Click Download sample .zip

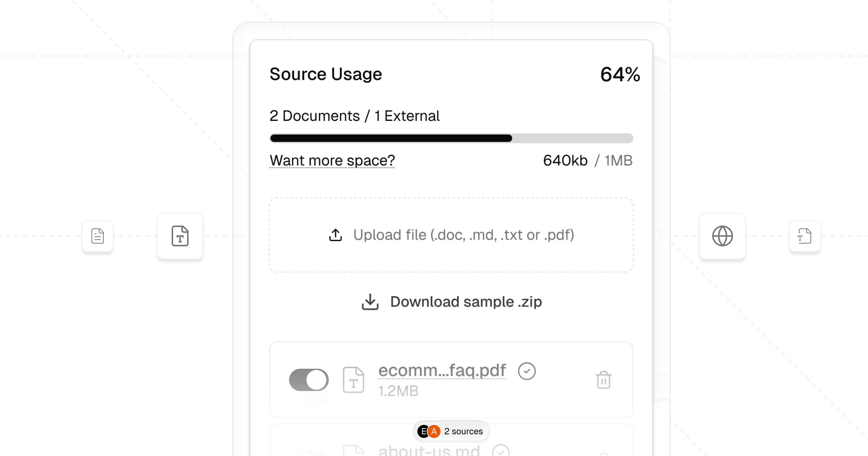coord(466,302)
